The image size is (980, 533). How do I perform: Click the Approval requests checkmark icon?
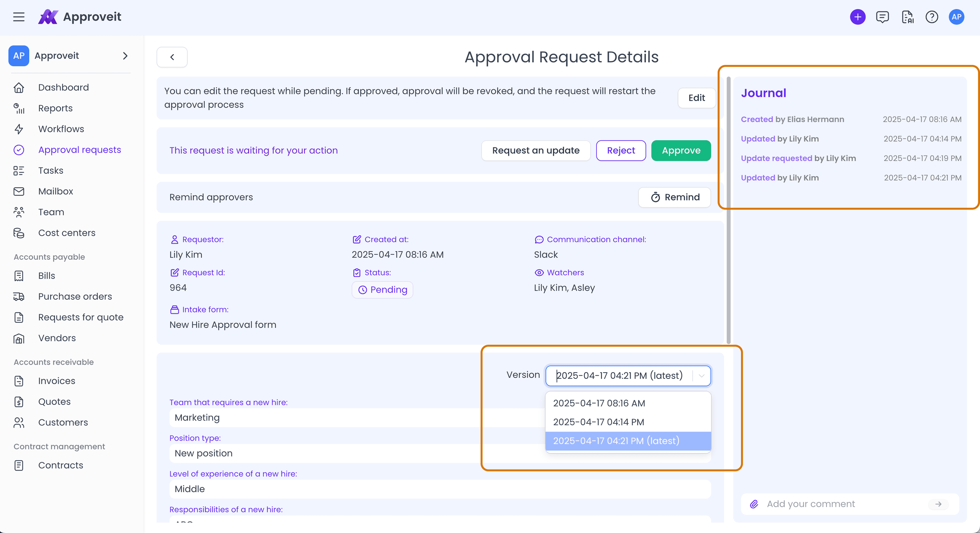(x=19, y=150)
